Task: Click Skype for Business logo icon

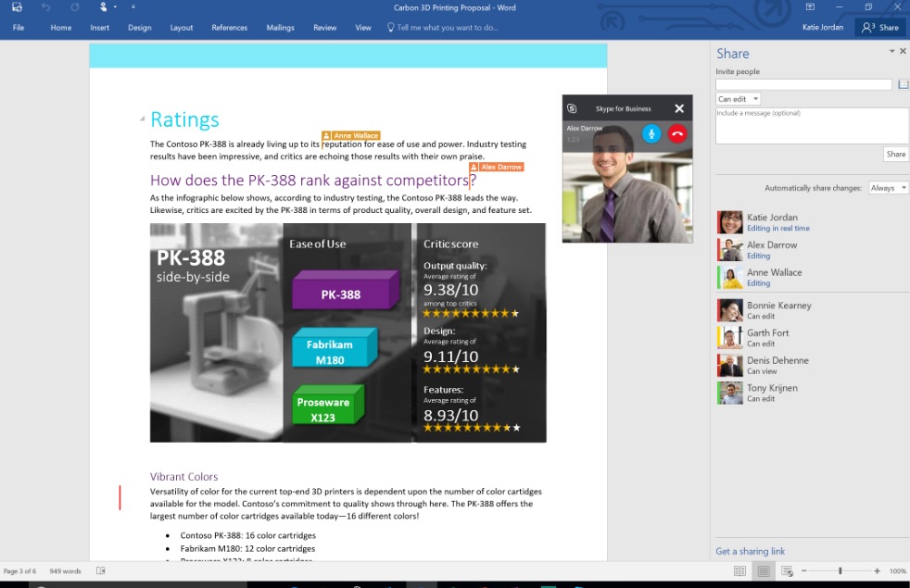Action: click(572, 108)
